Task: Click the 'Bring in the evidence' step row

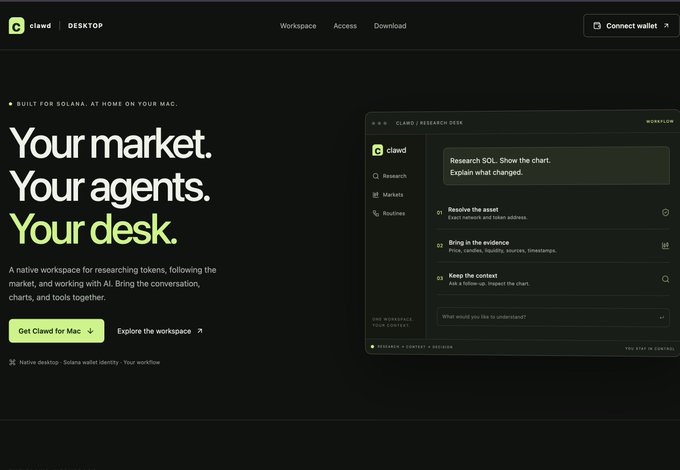Action: tap(553, 246)
